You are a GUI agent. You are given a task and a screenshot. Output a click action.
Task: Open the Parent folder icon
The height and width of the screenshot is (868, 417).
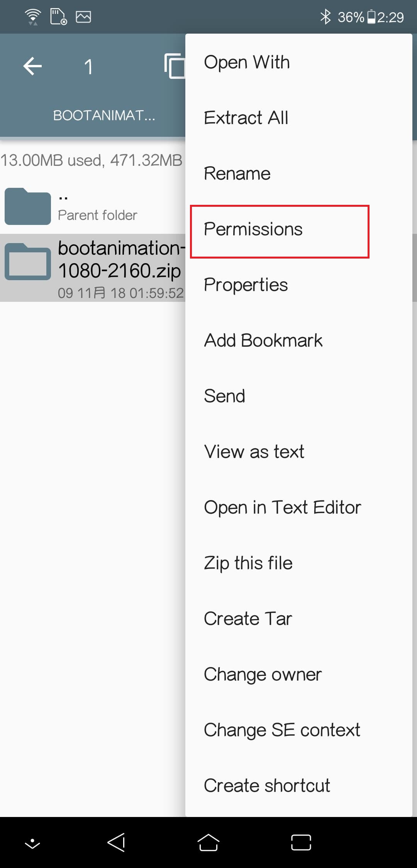[x=28, y=206]
